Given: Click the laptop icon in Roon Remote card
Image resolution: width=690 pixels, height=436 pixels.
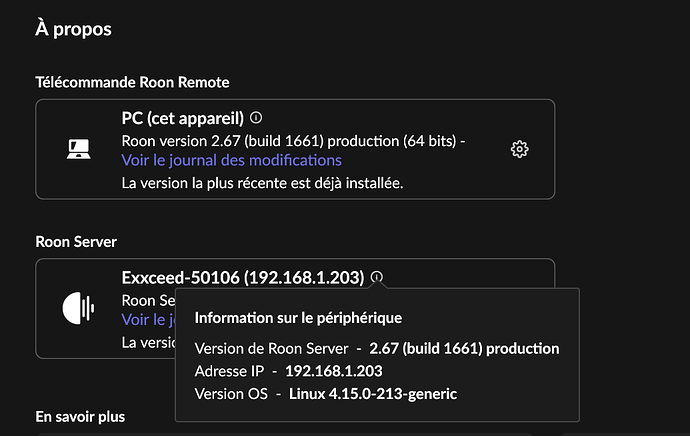Looking at the screenshot, I should 79,149.
